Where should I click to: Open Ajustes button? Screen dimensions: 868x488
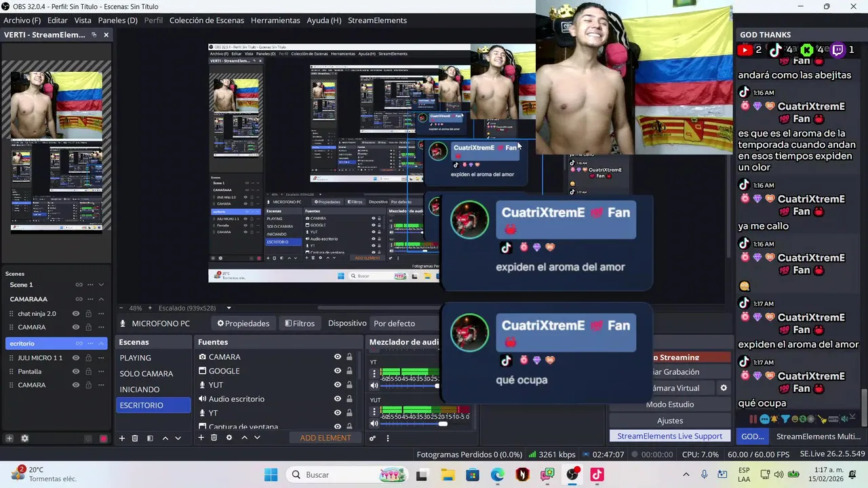670,421
